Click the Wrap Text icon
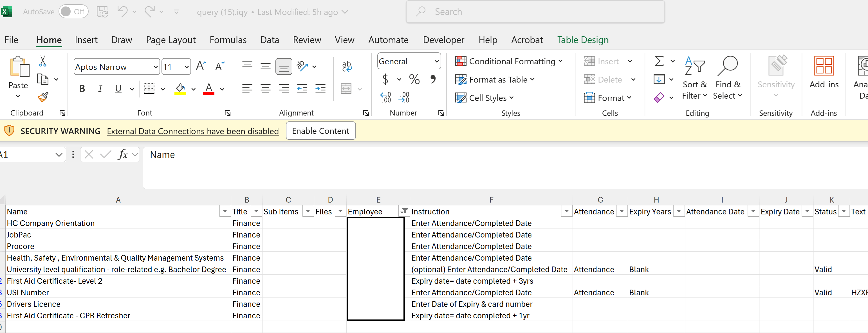 click(x=347, y=66)
